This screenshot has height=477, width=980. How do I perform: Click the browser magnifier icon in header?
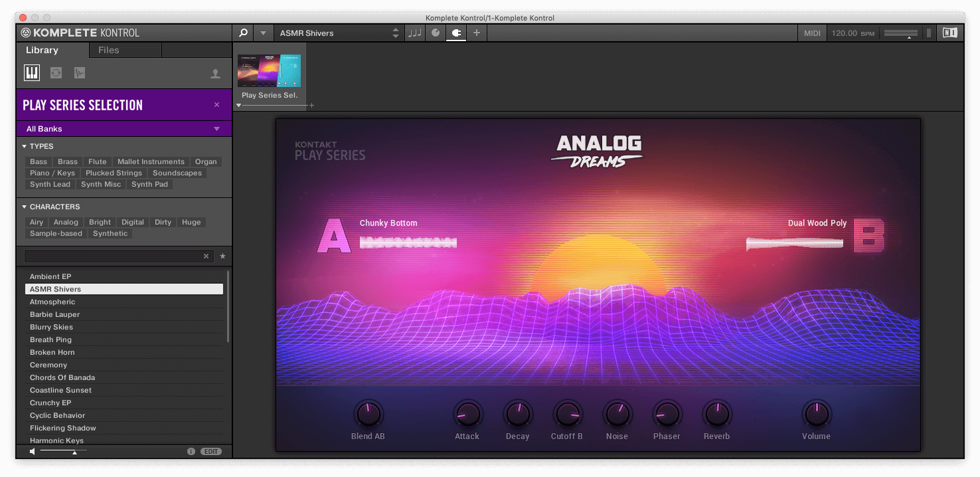click(244, 33)
